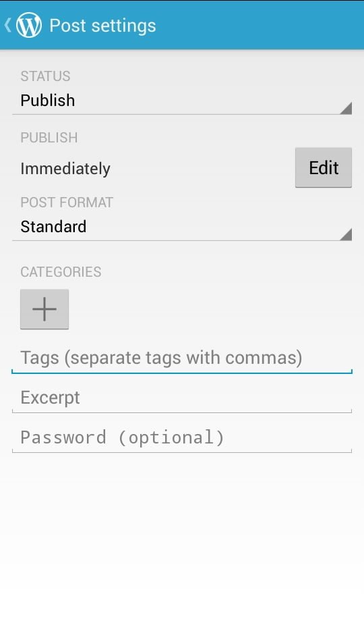Tap the POST FORMAT section label
364x623 pixels.
point(67,202)
